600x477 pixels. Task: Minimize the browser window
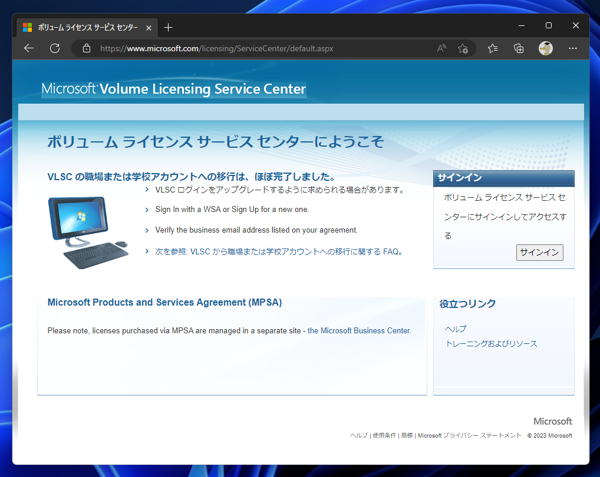point(521,26)
